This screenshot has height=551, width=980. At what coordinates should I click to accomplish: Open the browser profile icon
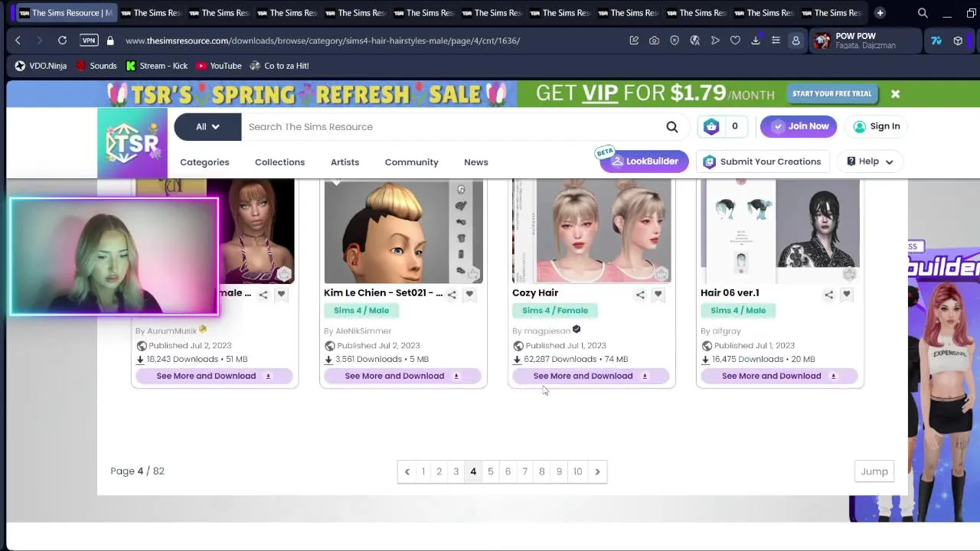(x=795, y=41)
